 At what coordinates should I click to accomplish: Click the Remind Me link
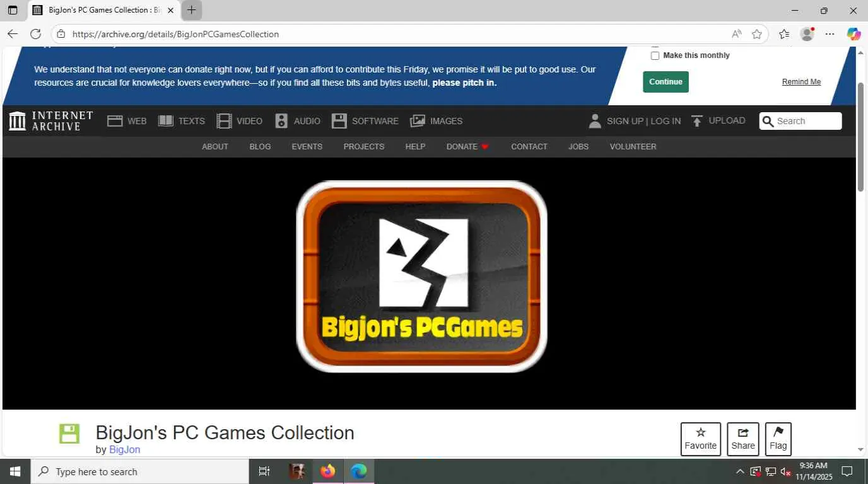click(801, 82)
